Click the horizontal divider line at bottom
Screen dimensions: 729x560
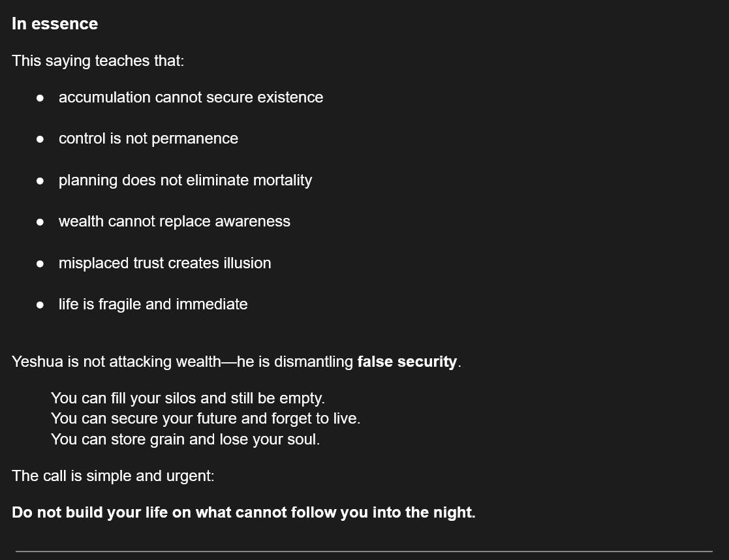click(x=364, y=552)
